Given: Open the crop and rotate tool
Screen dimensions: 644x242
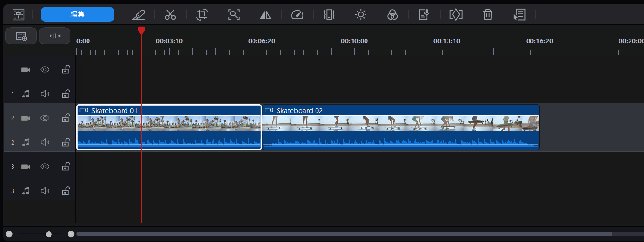Looking at the screenshot, I should [202, 14].
